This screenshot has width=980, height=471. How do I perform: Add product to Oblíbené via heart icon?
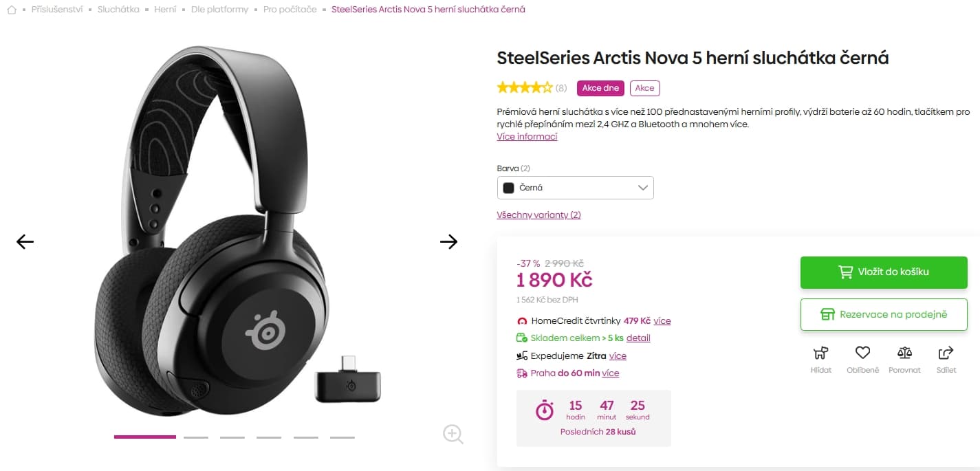(x=862, y=352)
